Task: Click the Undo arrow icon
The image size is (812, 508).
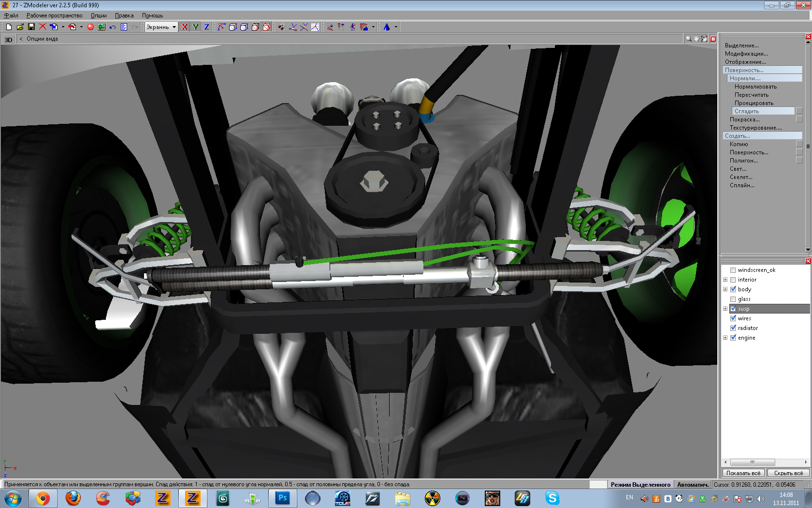Action: click(x=113, y=27)
